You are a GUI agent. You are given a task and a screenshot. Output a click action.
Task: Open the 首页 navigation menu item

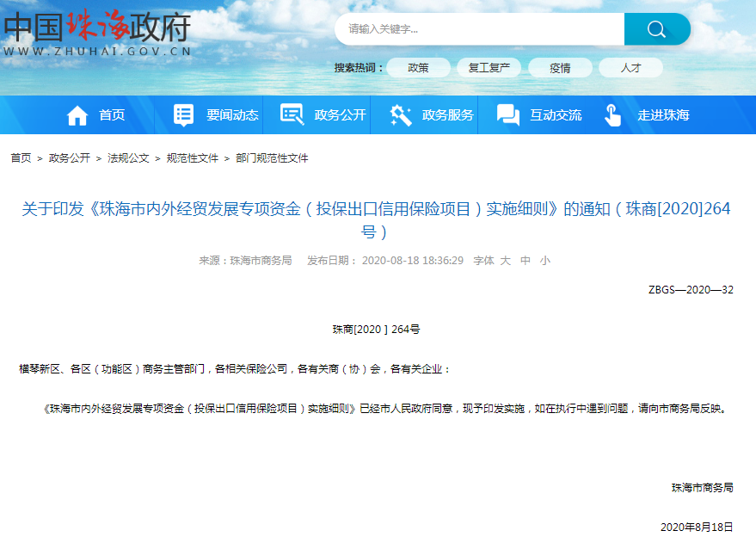112,115
